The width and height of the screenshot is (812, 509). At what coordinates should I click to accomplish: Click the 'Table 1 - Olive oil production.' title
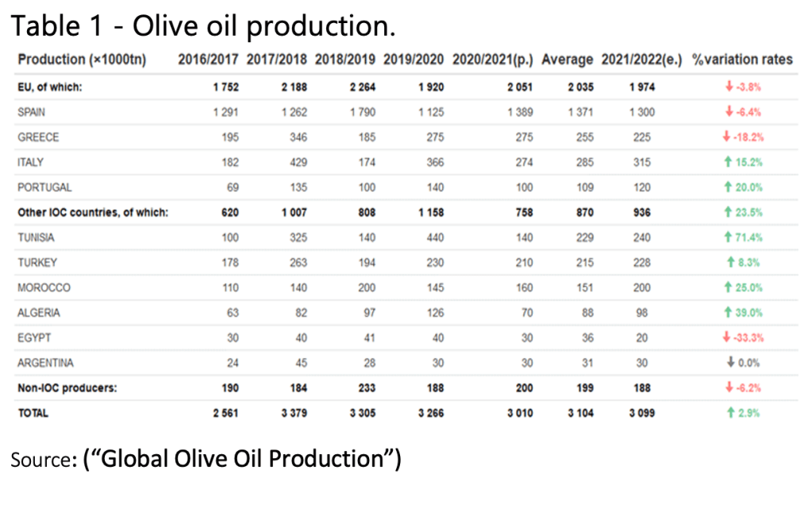tap(202, 25)
